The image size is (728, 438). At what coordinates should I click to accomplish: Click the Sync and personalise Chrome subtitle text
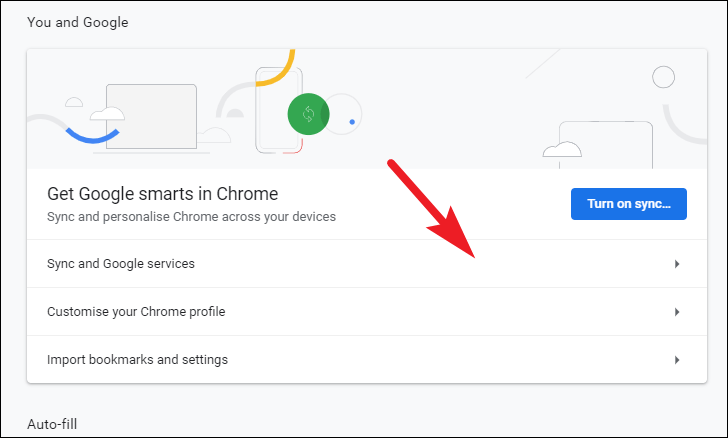point(191,217)
